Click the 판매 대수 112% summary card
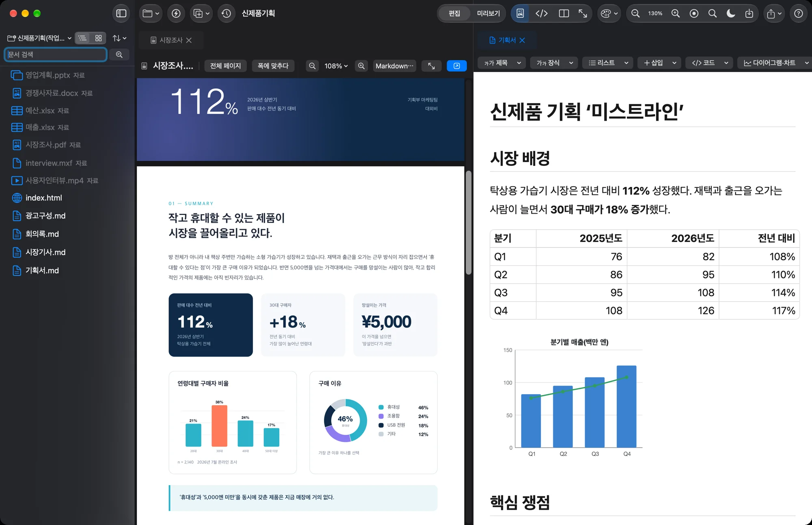812x525 pixels. pyautogui.click(x=211, y=325)
